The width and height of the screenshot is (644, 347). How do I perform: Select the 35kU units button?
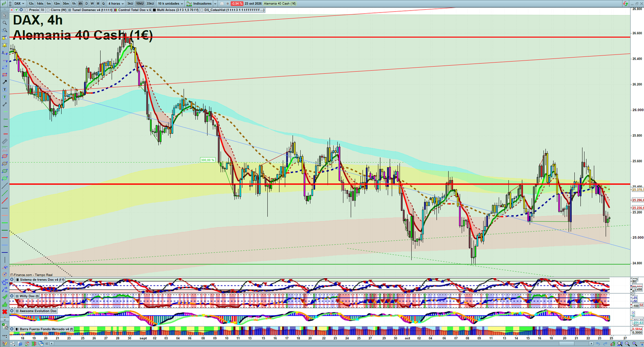[x=150, y=3]
